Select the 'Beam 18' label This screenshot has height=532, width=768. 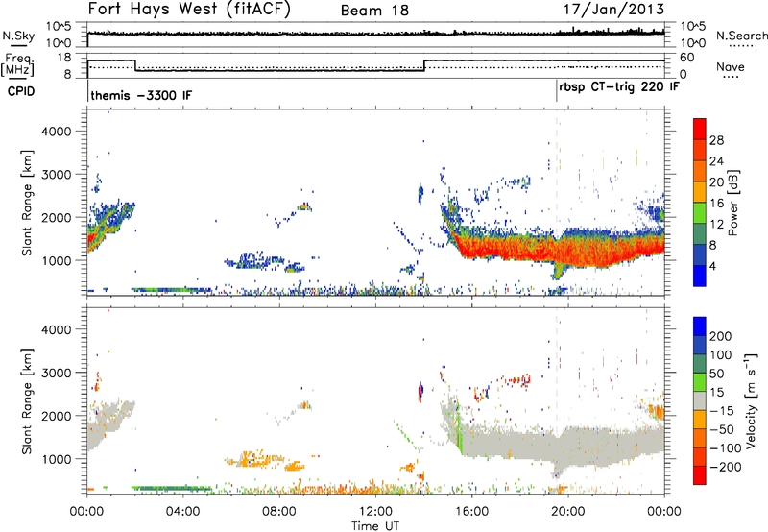[x=374, y=11]
